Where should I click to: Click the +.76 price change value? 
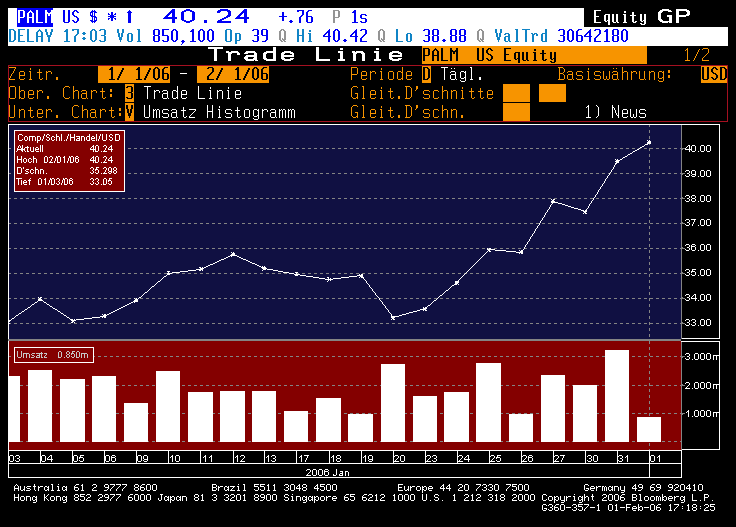pyautogui.click(x=296, y=17)
